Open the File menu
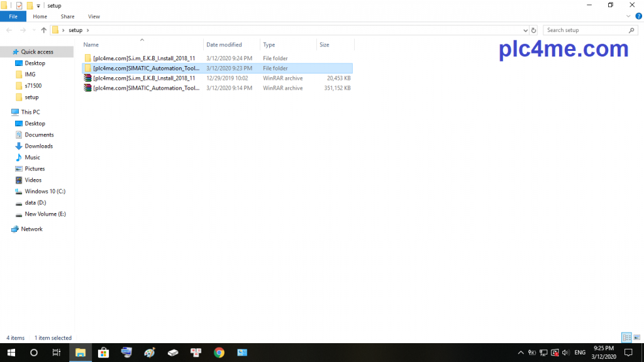 coord(13,16)
